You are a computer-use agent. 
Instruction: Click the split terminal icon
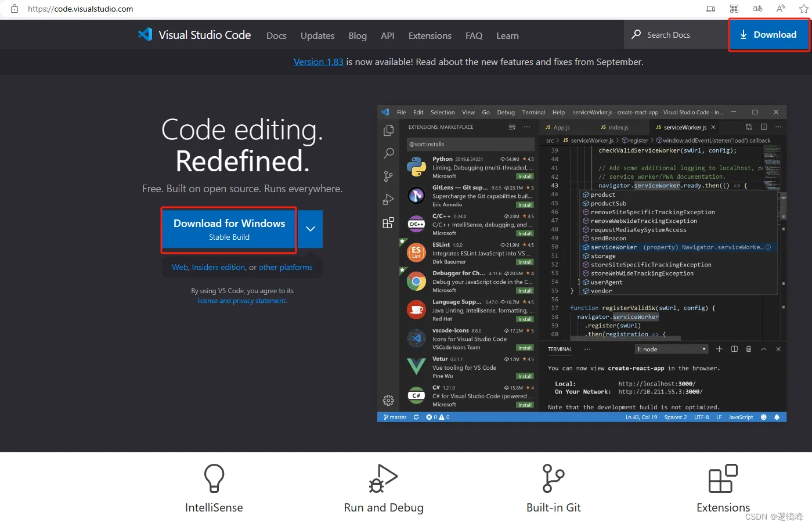(x=734, y=349)
